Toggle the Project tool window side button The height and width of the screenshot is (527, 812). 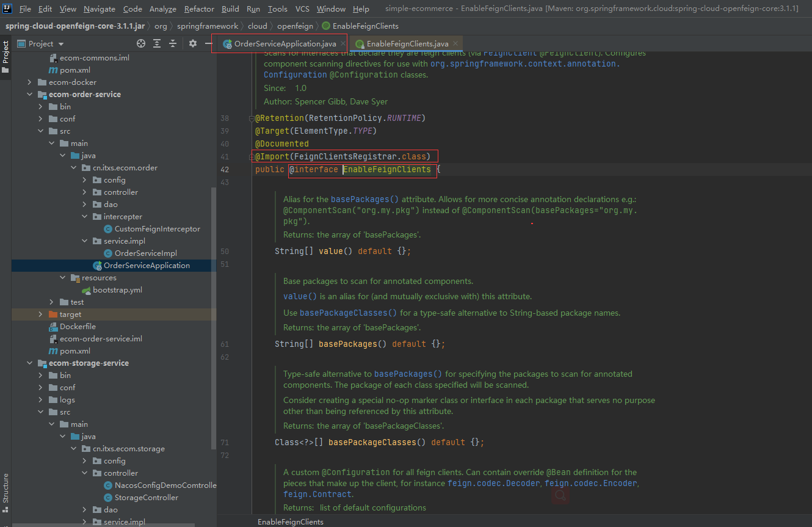5,57
